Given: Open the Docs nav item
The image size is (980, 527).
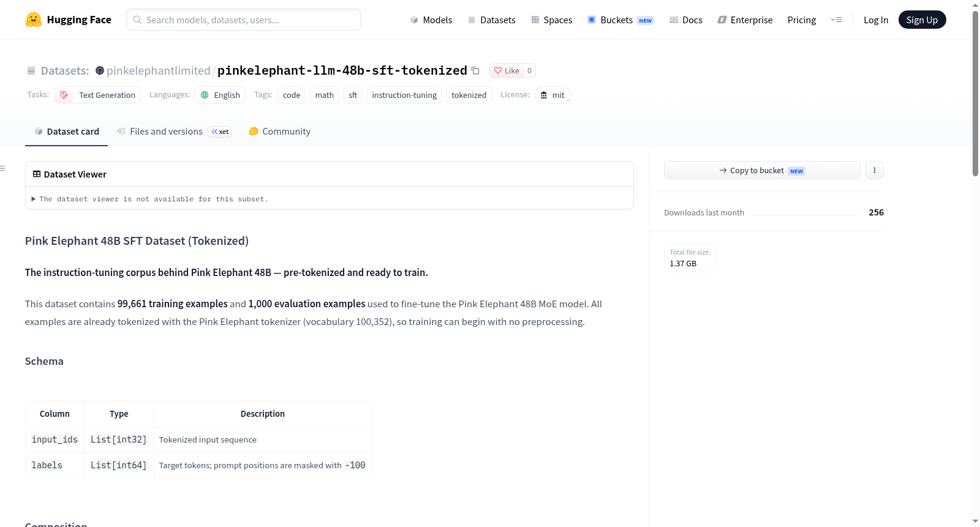Looking at the screenshot, I should tap(686, 20).
